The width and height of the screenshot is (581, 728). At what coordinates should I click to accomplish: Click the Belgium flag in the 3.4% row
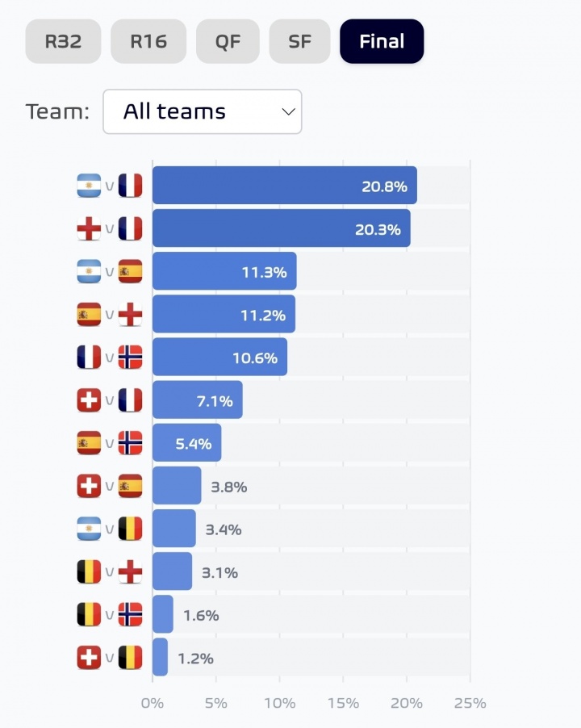131,529
